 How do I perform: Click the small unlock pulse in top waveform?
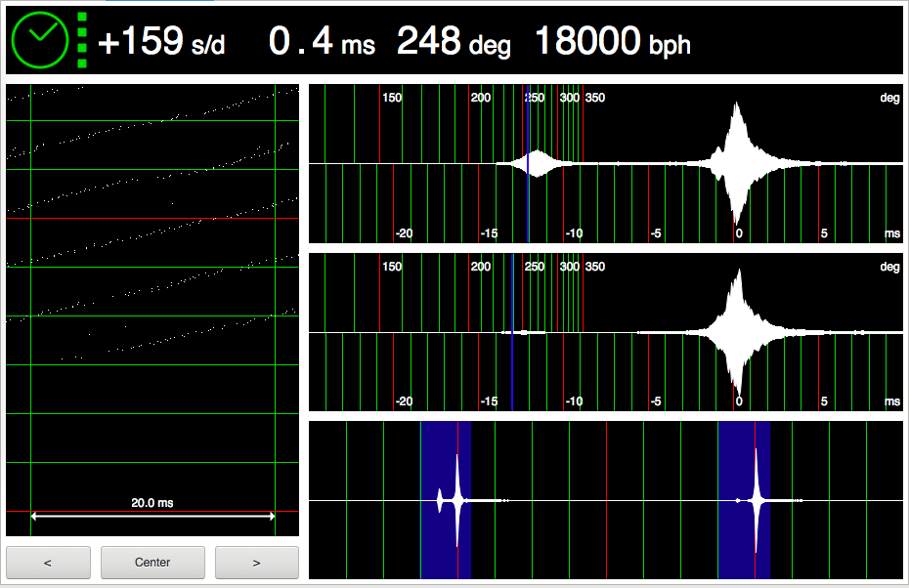(x=534, y=163)
